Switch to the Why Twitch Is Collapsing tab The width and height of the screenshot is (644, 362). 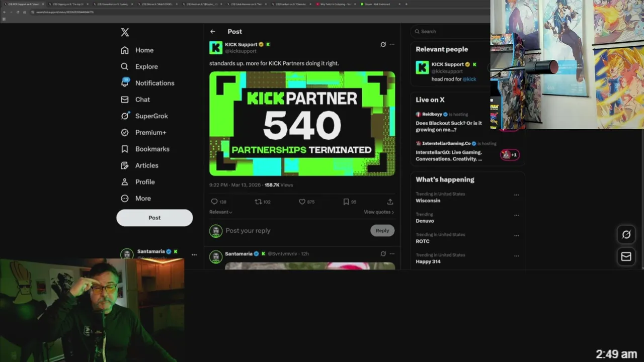[x=336, y=4]
